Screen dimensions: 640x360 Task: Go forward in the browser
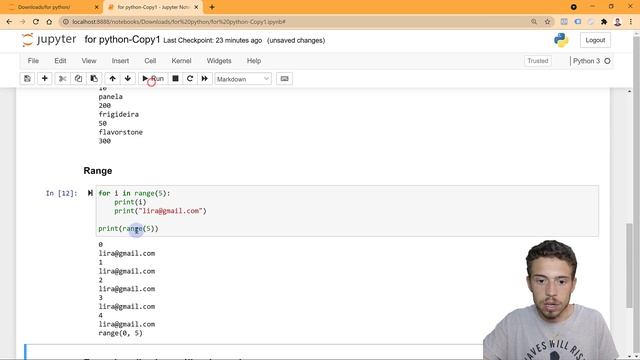tap(22, 22)
